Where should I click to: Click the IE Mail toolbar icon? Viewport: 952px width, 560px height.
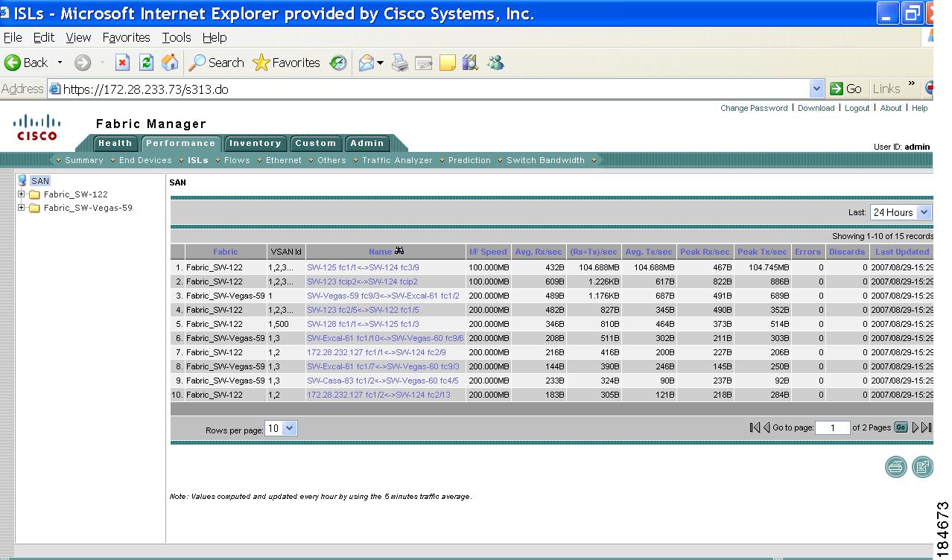point(366,63)
